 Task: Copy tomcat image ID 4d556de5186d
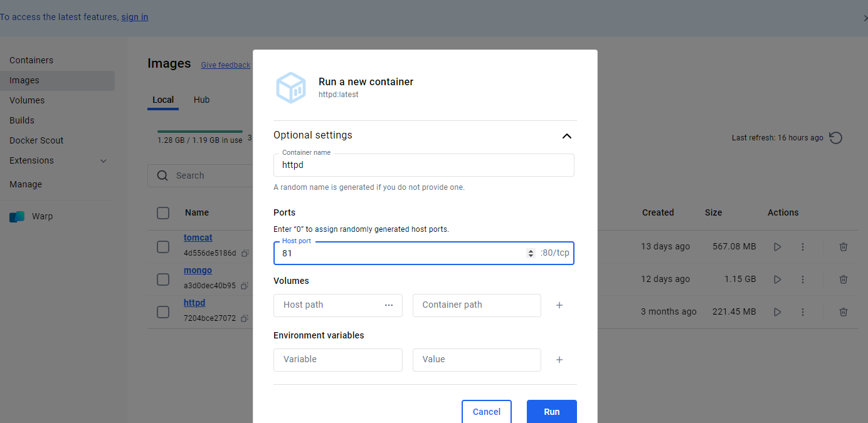pos(245,253)
